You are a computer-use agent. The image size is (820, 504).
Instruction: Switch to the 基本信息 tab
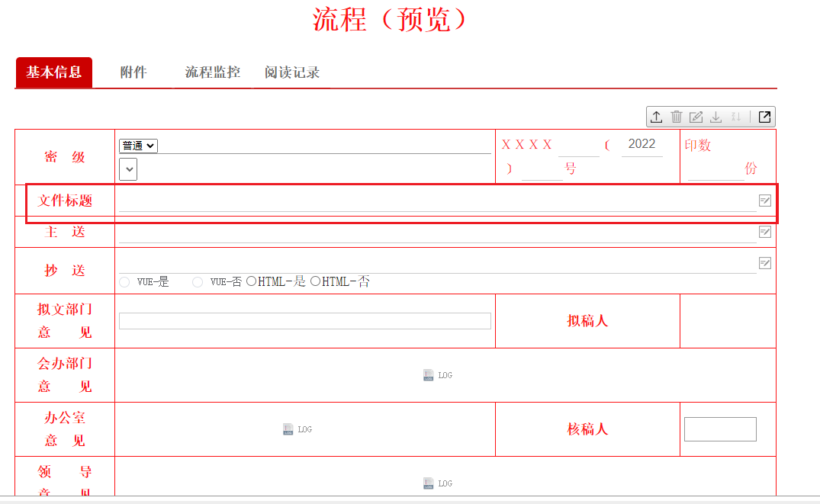click(54, 72)
